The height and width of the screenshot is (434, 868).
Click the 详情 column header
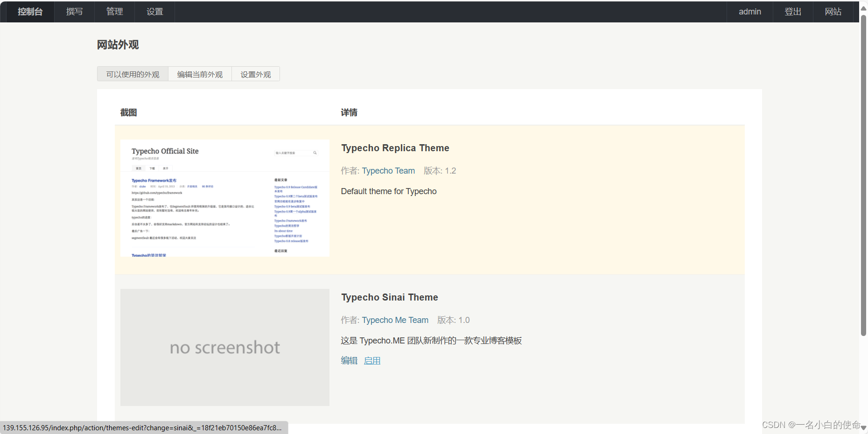[349, 112]
